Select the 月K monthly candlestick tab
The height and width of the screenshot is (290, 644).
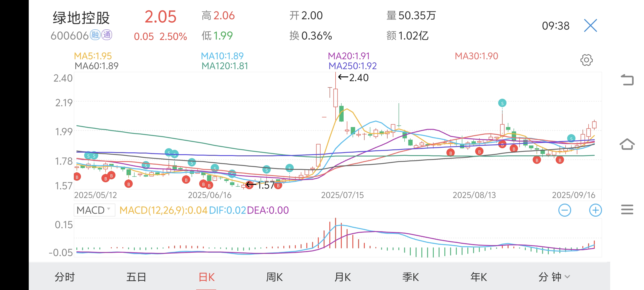click(x=342, y=277)
